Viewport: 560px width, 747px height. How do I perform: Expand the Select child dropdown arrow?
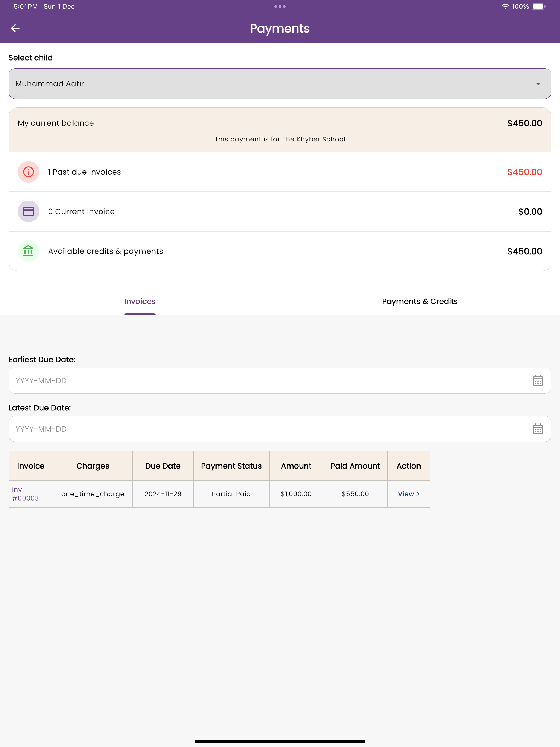tap(538, 84)
